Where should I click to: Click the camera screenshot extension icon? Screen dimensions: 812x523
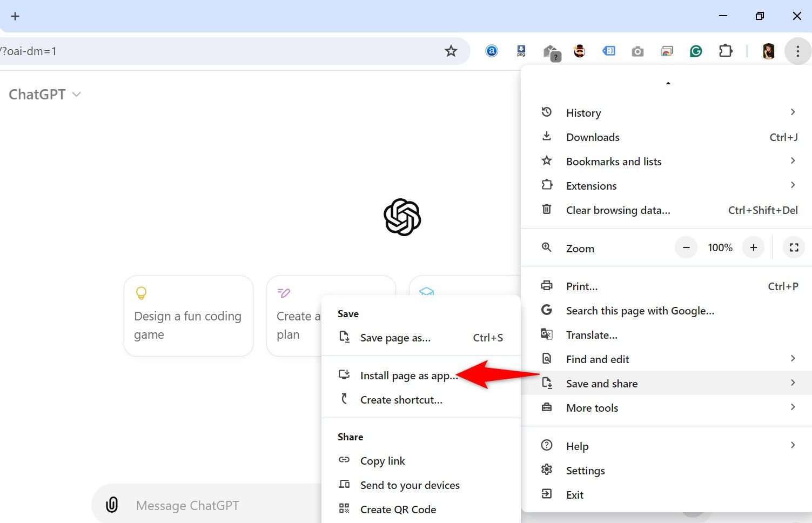637,51
